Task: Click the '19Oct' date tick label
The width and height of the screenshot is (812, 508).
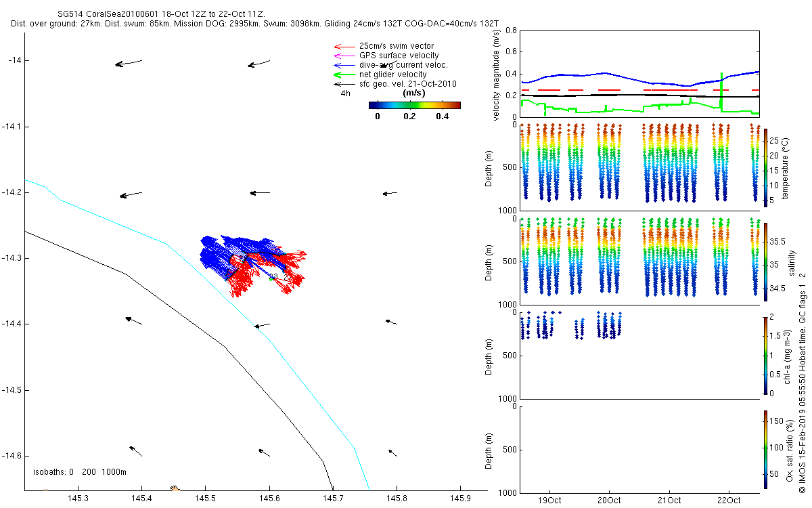Action: tap(549, 501)
